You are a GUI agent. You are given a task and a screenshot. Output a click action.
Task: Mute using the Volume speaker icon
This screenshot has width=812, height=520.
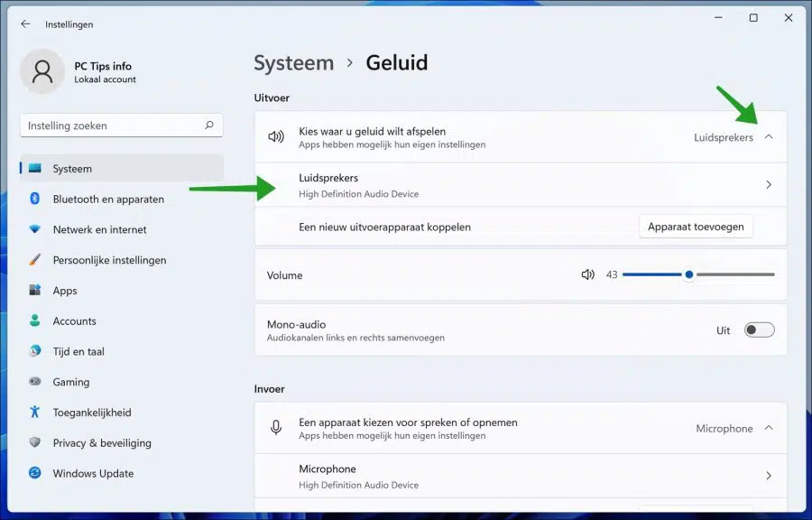[587, 274]
